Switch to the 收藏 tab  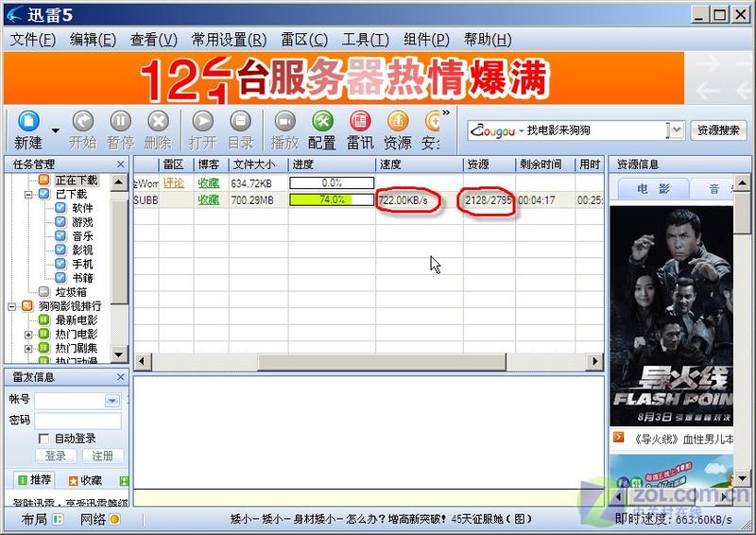pyautogui.click(x=86, y=480)
